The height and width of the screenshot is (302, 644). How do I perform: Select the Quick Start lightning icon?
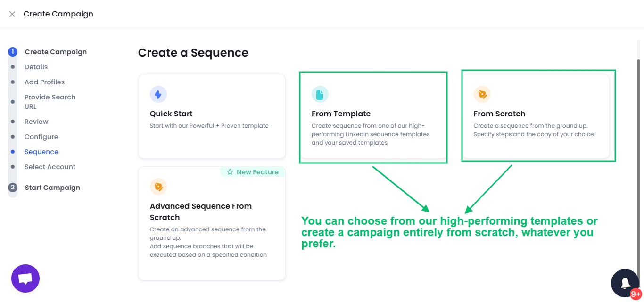tap(158, 94)
